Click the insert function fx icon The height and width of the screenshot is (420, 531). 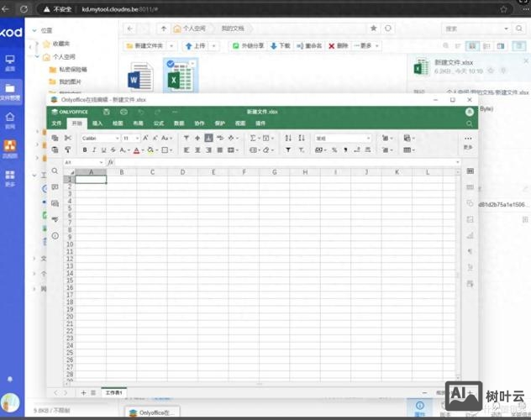[x=110, y=162]
